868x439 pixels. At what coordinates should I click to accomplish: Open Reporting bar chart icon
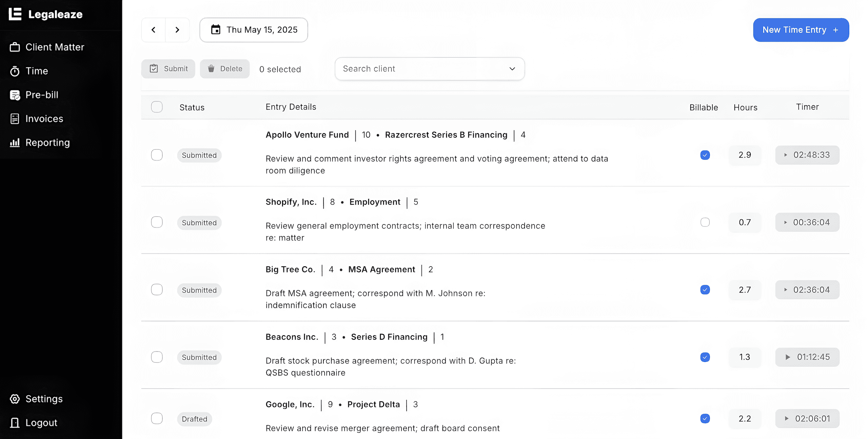pos(15,143)
